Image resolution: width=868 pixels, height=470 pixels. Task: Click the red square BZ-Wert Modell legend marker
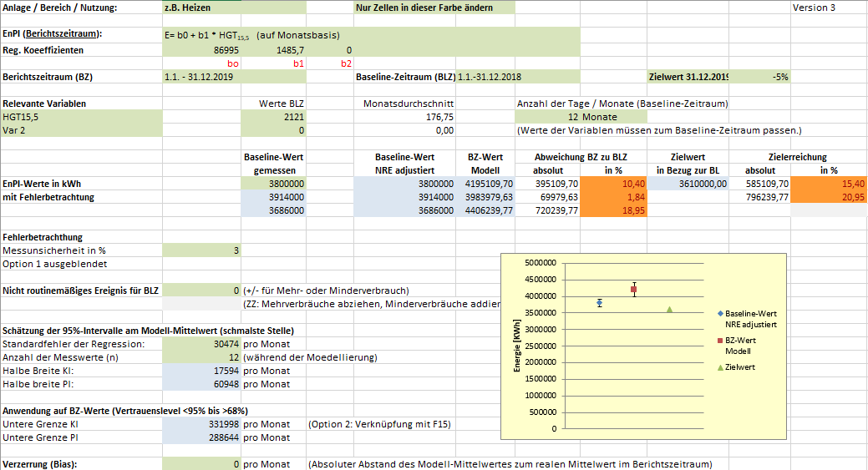point(720,341)
